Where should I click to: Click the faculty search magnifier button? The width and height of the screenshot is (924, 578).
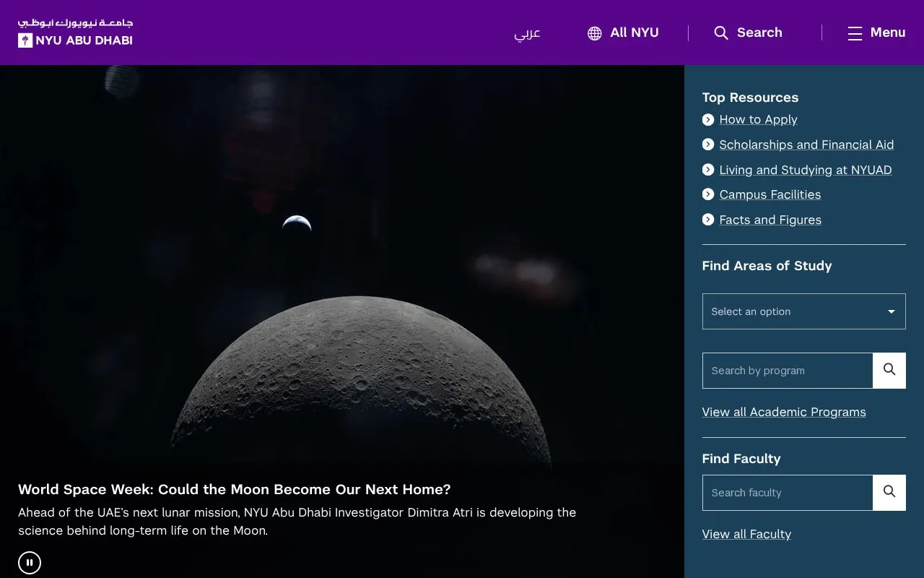pyautogui.click(x=889, y=493)
